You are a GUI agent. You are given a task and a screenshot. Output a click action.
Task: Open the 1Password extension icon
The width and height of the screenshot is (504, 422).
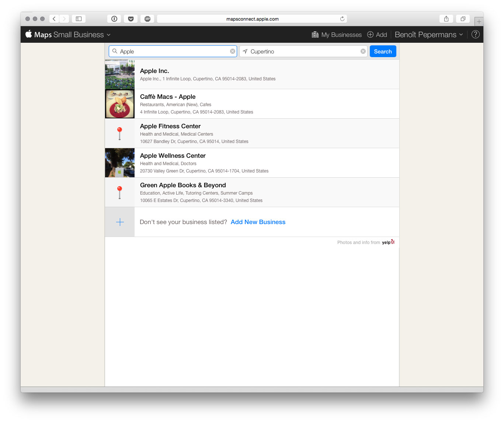114,19
